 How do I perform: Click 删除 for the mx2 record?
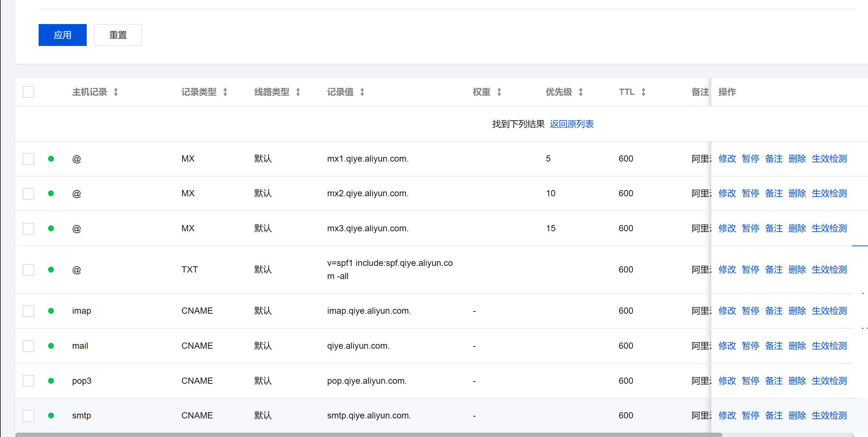tap(797, 193)
